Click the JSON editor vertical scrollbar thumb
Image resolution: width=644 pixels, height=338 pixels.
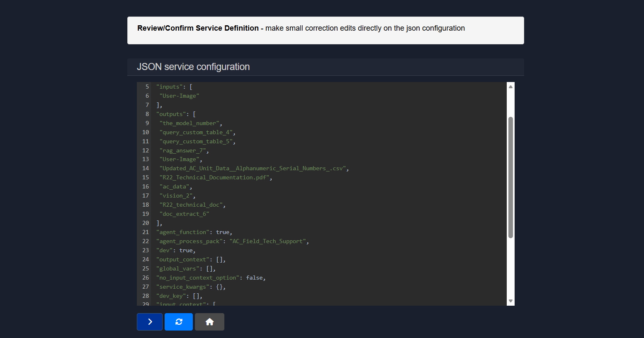pyautogui.click(x=510, y=177)
